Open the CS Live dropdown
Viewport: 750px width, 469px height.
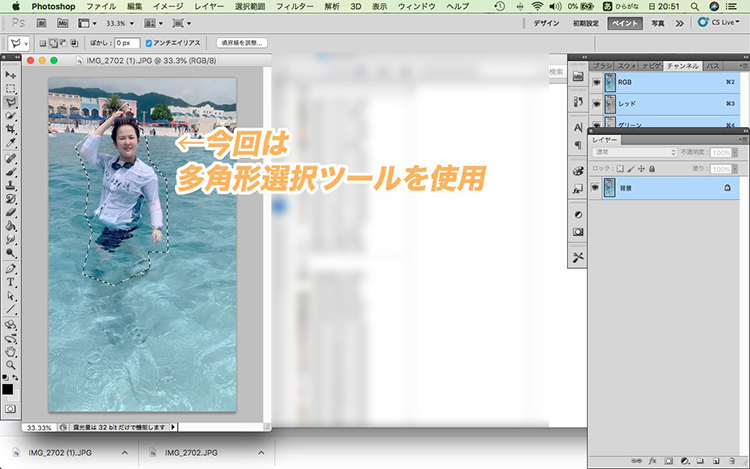pos(719,22)
